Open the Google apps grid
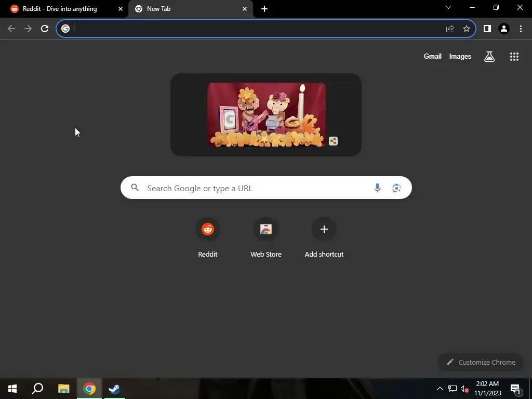Image resolution: width=532 pixels, height=399 pixels. (514, 57)
